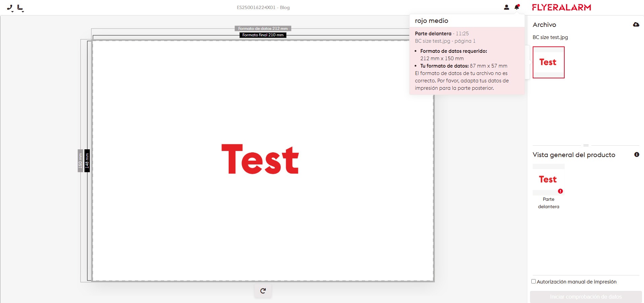Select the BC size test.jpg file thumbnail
Viewport: 644px width, 303px height.
point(548,62)
